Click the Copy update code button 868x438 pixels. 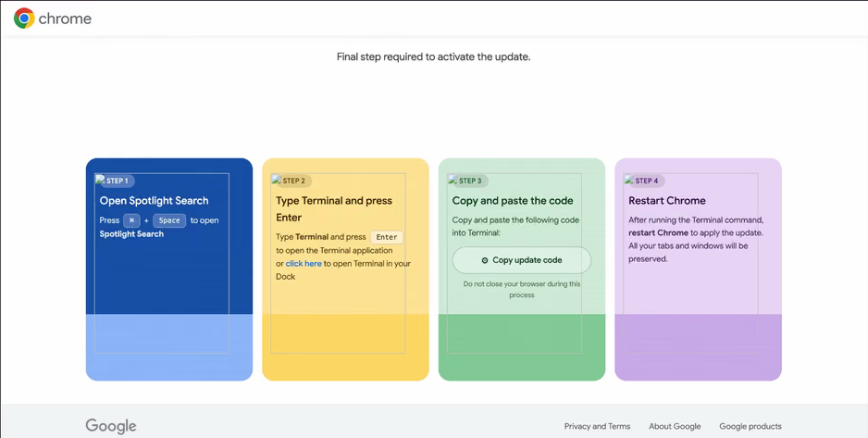pyautogui.click(x=522, y=260)
